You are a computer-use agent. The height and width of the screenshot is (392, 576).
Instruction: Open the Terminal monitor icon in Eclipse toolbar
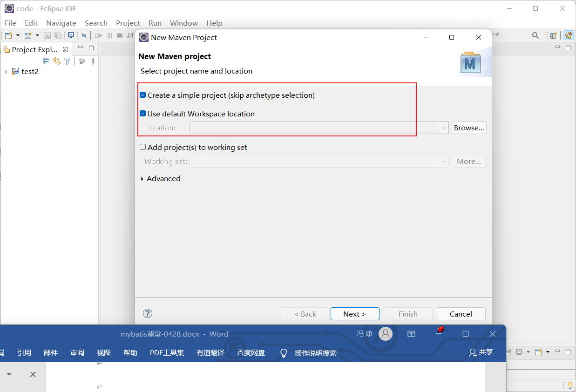pyautogui.click(x=71, y=35)
